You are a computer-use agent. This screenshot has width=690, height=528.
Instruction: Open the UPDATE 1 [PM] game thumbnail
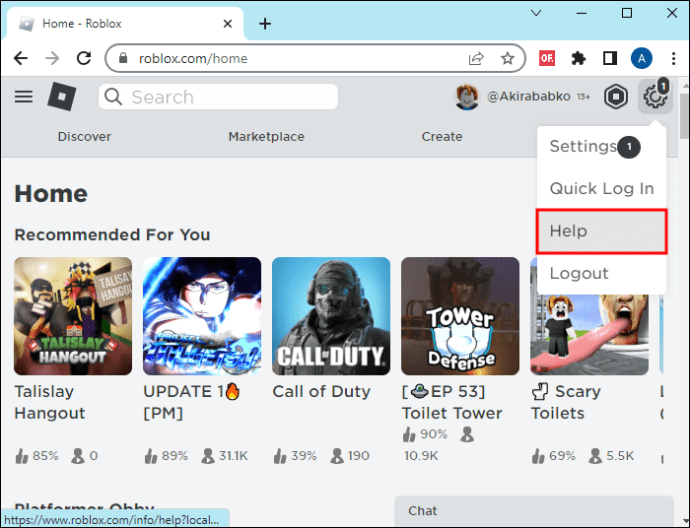202,316
